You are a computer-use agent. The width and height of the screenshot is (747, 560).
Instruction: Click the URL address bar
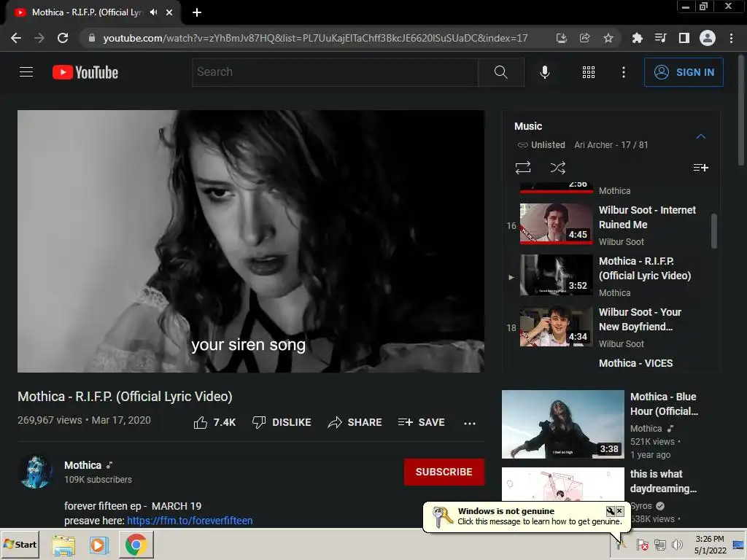(314, 38)
